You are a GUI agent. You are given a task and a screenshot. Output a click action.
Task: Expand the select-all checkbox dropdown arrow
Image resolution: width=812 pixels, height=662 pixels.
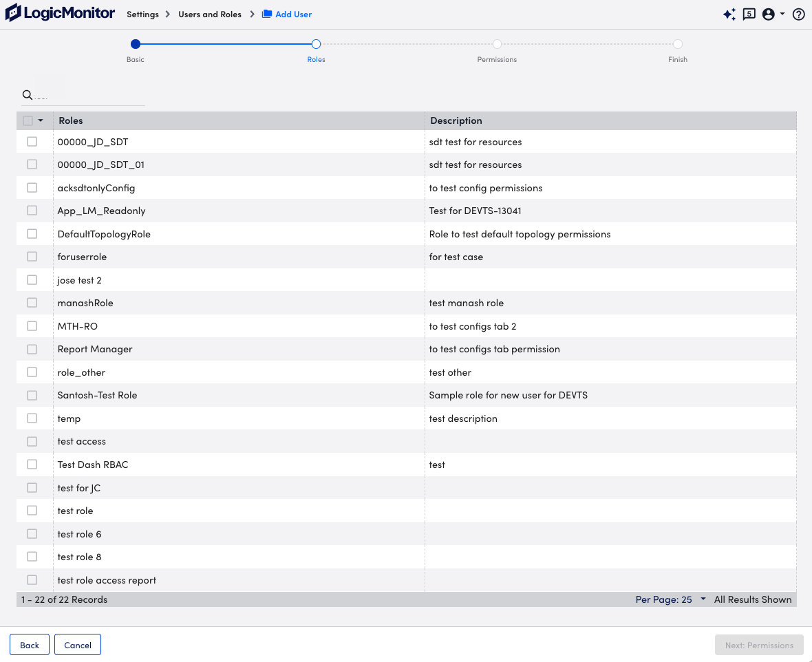click(41, 121)
